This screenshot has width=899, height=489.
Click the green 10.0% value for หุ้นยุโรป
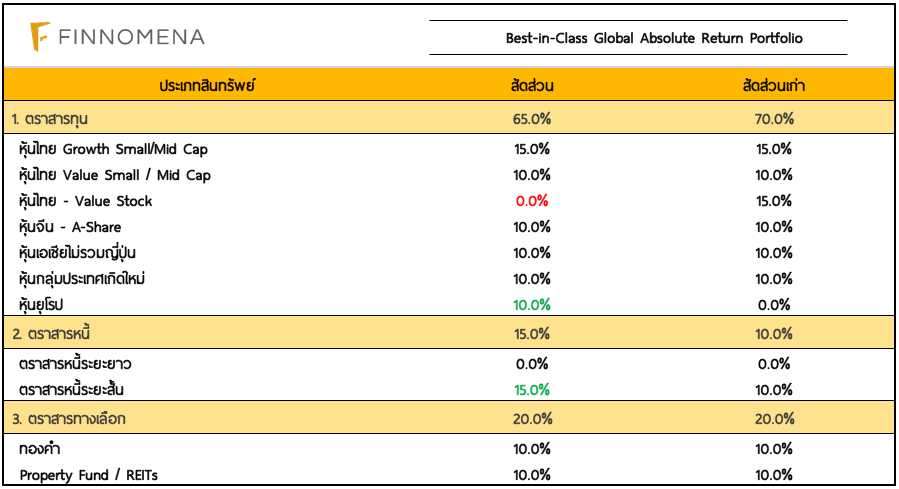[532, 304]
